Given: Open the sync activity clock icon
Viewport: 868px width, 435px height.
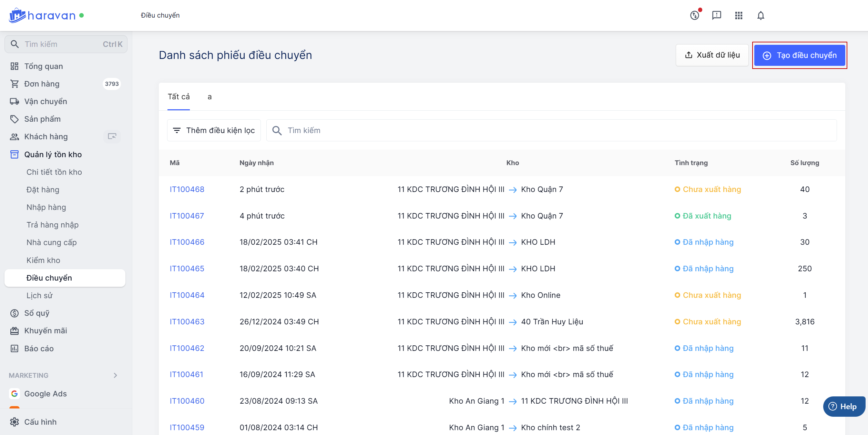Looking at the screenshot, I should (x=695, y=16).
